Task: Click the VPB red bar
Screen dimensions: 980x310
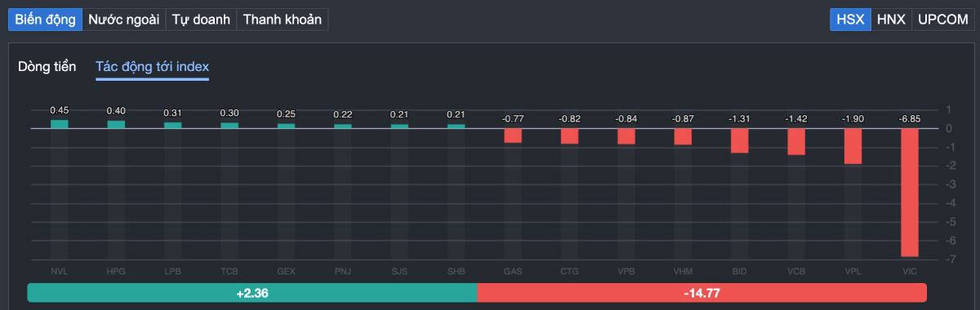Action: pos(626,136)
